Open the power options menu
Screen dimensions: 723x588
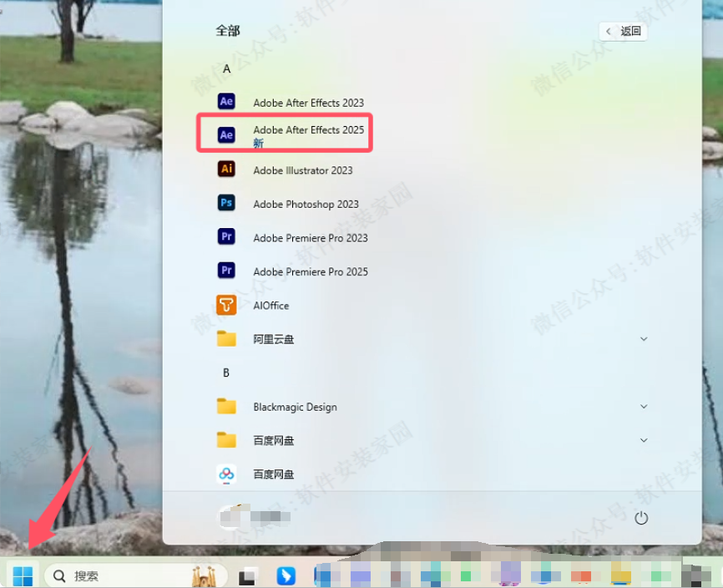point(641,517)
